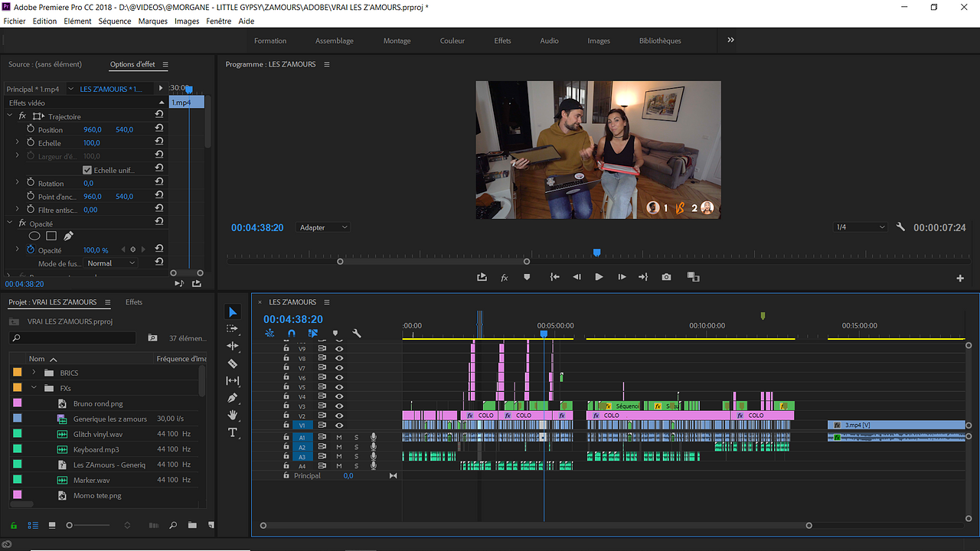Image resolution: width=980 pixels, height=551 pixels.
Task: Open button editor plus icon
Action: point(960,279)
